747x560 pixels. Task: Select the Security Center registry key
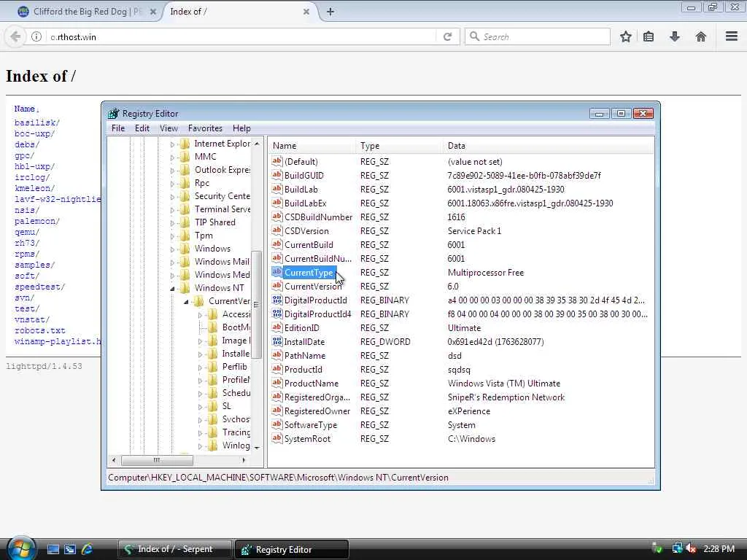(x=222, y=196)
